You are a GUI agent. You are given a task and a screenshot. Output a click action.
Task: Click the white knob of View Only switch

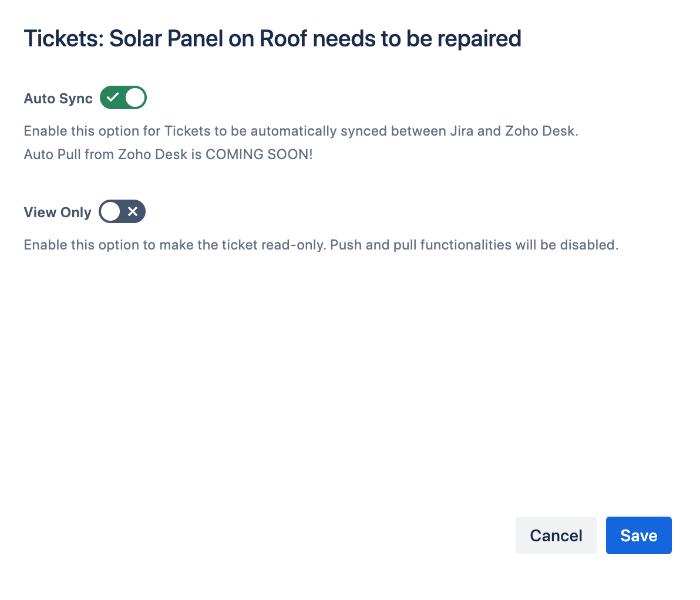(110, 211)
